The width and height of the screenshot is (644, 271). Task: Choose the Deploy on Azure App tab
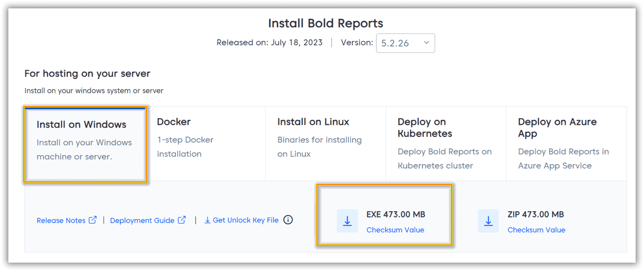pyautogui.click(x=566, y=143)
